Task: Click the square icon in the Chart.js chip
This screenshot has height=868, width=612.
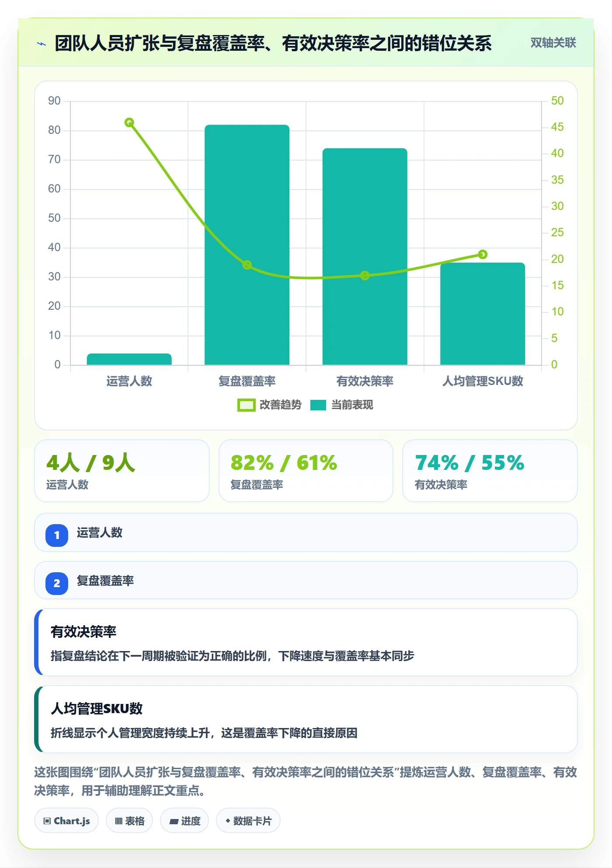Action: [47, 821]
